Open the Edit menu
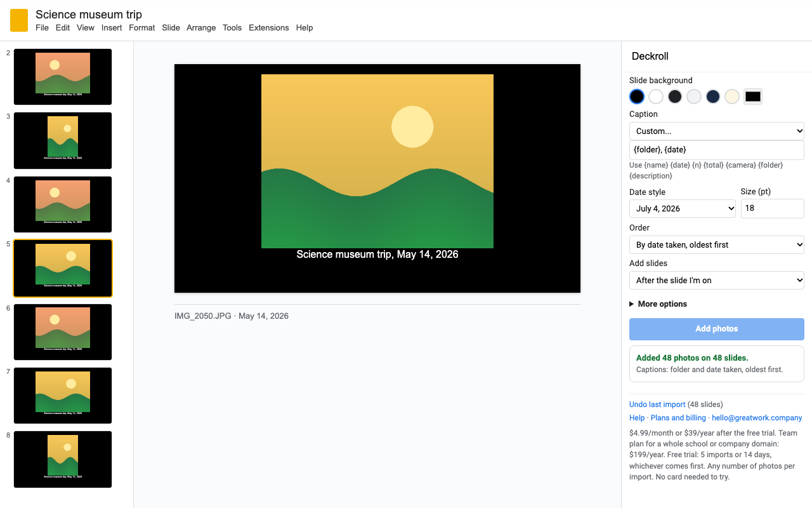Viewport: 812px width, 508px height. pyautogui.click(x=63, y=28)
